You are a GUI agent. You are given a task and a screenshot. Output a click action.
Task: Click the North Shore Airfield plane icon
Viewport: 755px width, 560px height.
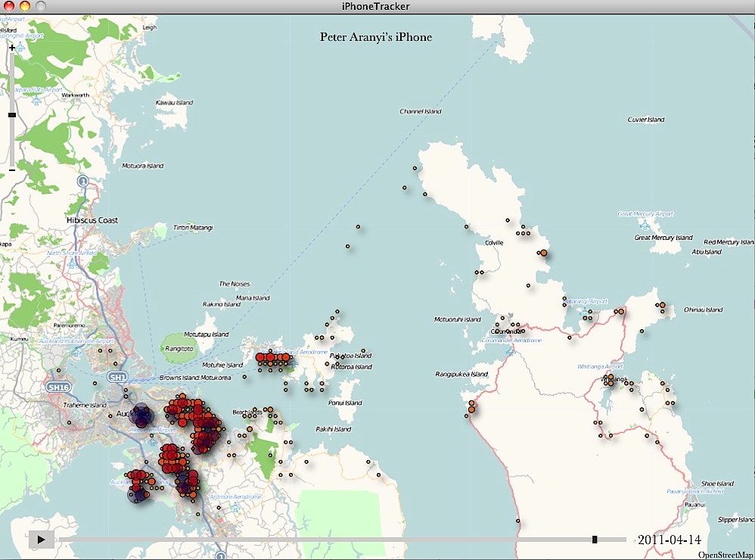72,263
